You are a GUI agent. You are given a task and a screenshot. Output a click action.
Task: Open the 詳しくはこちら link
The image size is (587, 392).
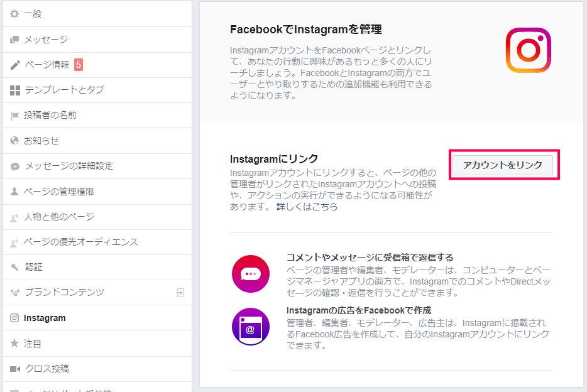coord(307,207)
